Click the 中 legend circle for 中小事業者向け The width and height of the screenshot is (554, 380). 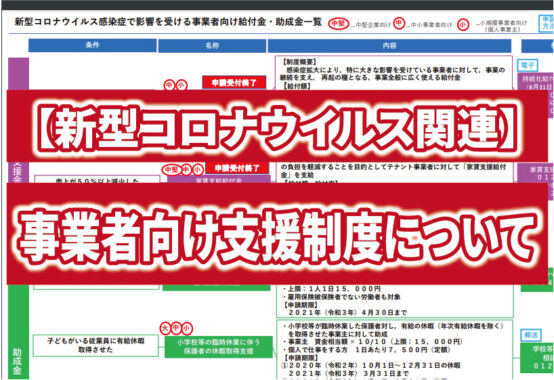click(x=399, y=23)
